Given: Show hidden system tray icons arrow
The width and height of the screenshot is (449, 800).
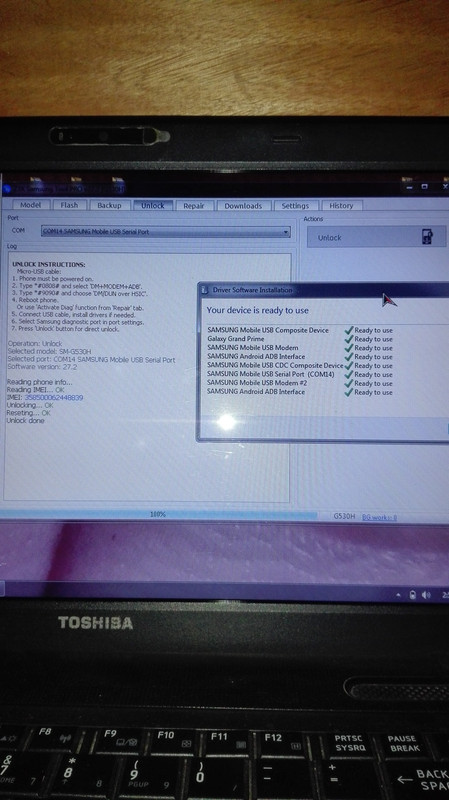Looking at the screenshot, I should 398,595.
